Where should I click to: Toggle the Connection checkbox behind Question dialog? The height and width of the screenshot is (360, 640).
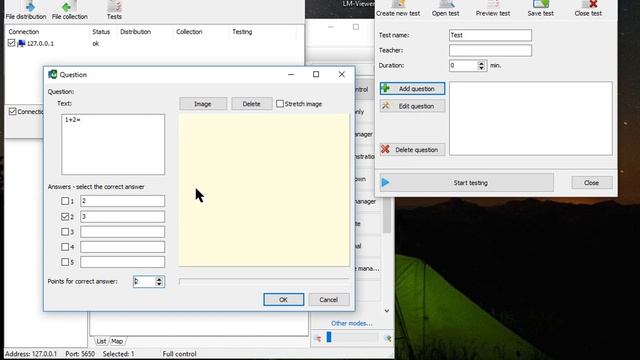point(13,111)
